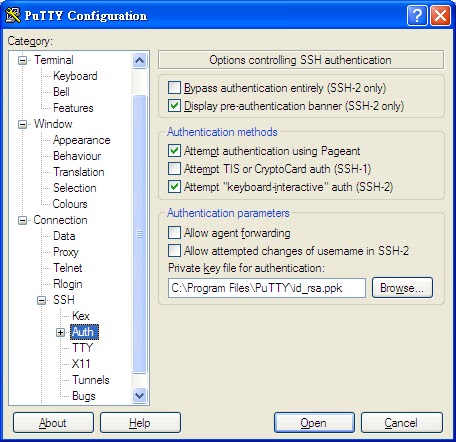Click the private key file path field

267,288
